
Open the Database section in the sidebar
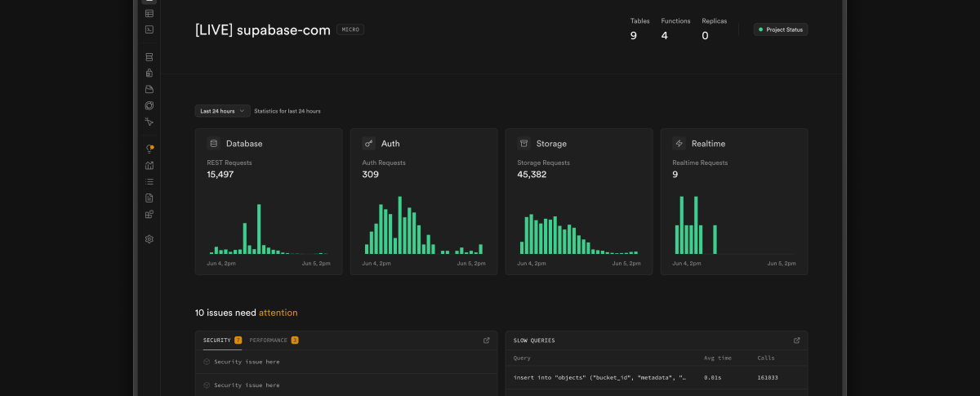[x=149, y=57]
